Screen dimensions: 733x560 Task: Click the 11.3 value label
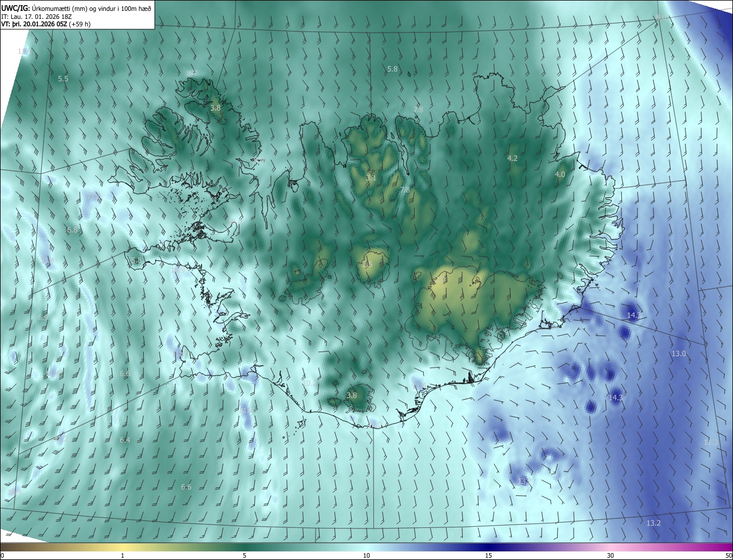pyautogui.click(x=711, y=442)
